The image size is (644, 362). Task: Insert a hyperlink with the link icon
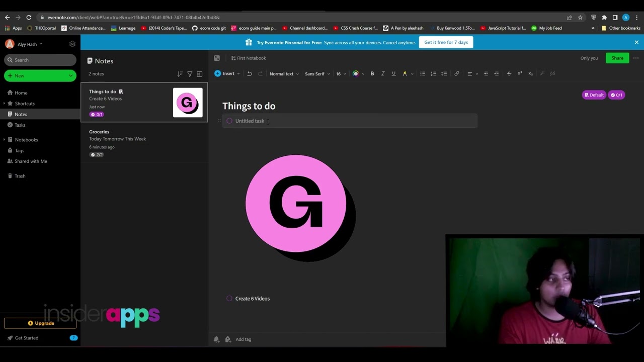coord(457,74)
